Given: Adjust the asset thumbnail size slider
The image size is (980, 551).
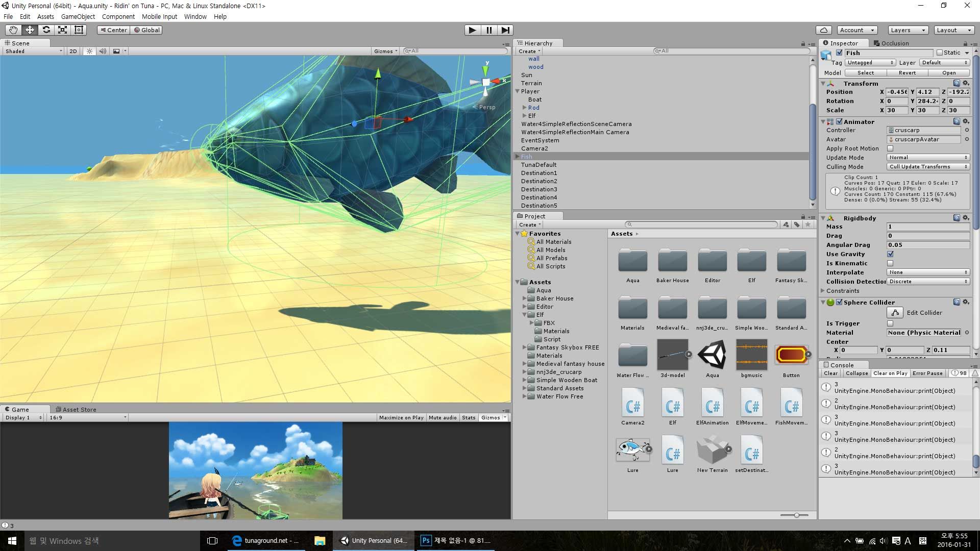Looking at the screenshot, I should [796, 515].
